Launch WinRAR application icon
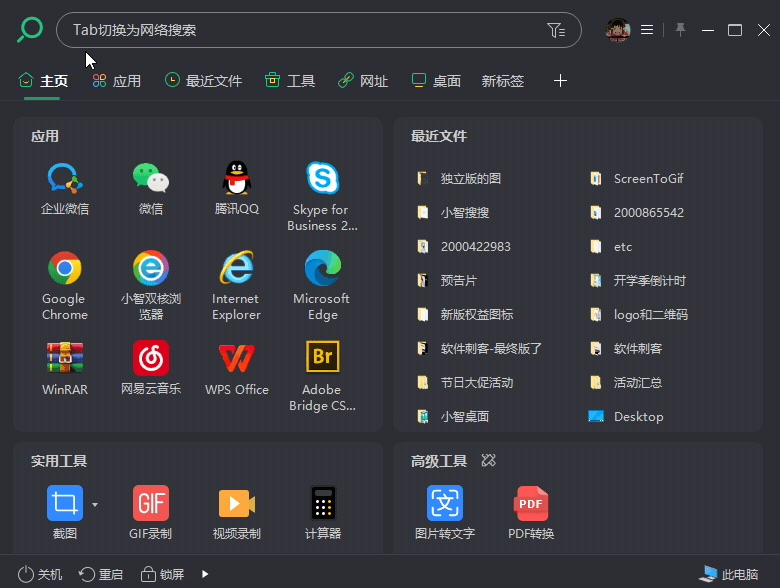 point(65,358)
